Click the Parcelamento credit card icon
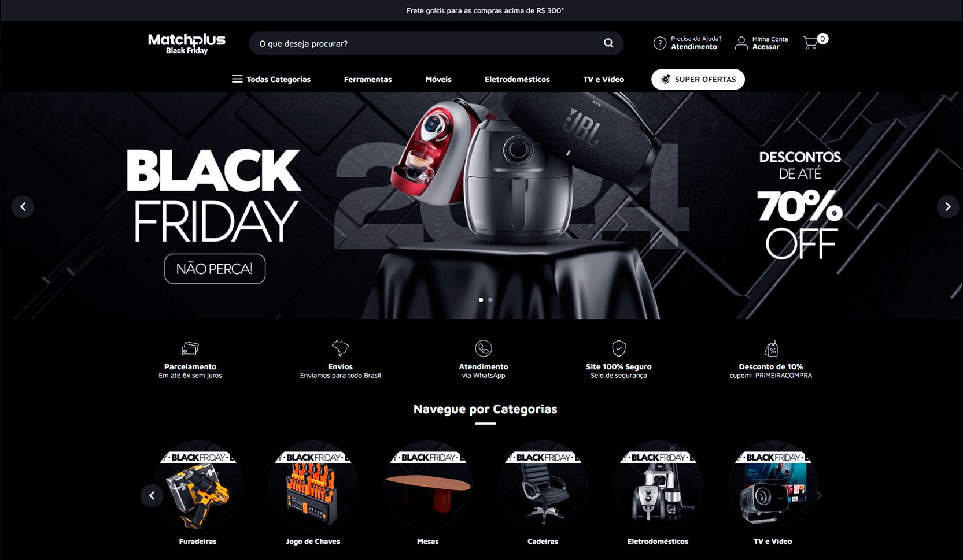Image resolution: width=963 pixels, height=560 pixels. [190, 348]
